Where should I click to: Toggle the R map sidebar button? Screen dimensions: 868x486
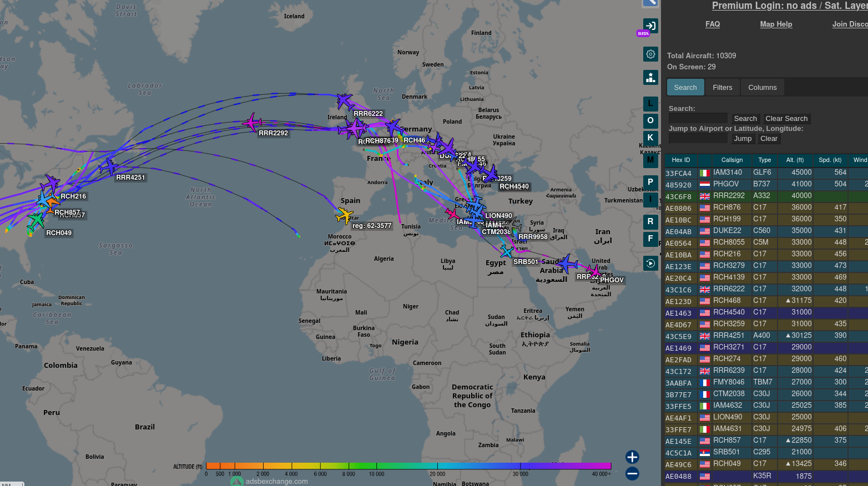650,222
